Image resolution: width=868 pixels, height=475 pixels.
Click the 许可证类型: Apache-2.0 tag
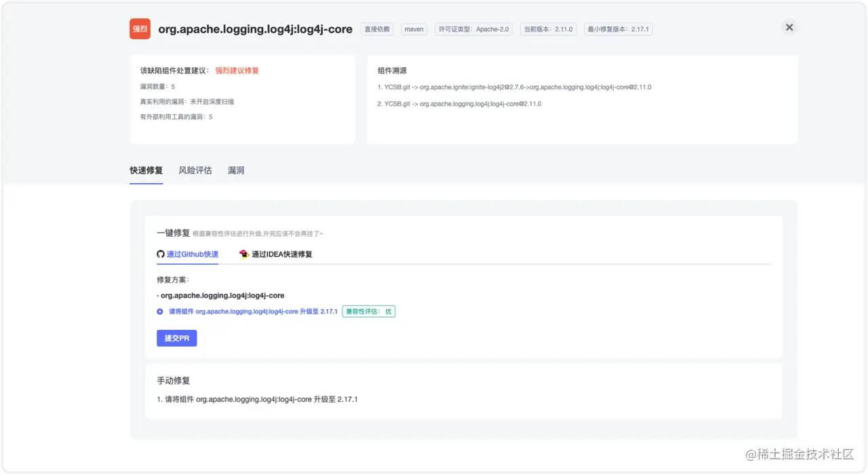[473, 29]
